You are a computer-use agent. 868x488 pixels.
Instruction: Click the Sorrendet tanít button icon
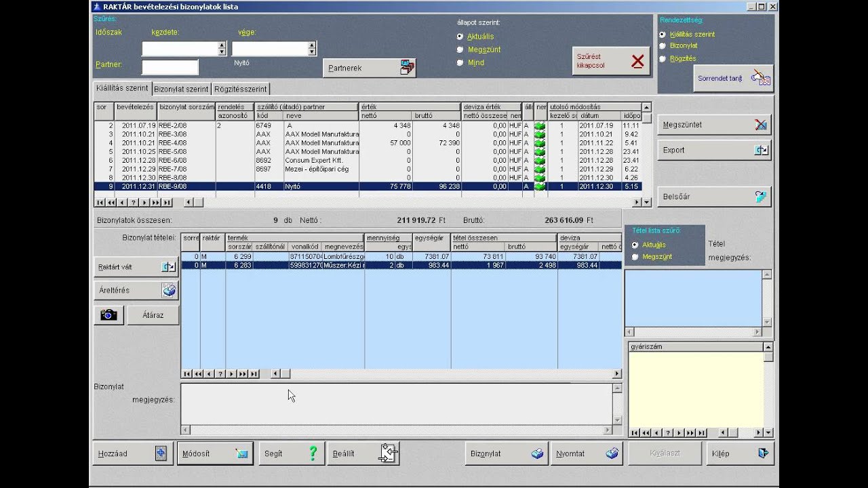click(761, 78)
